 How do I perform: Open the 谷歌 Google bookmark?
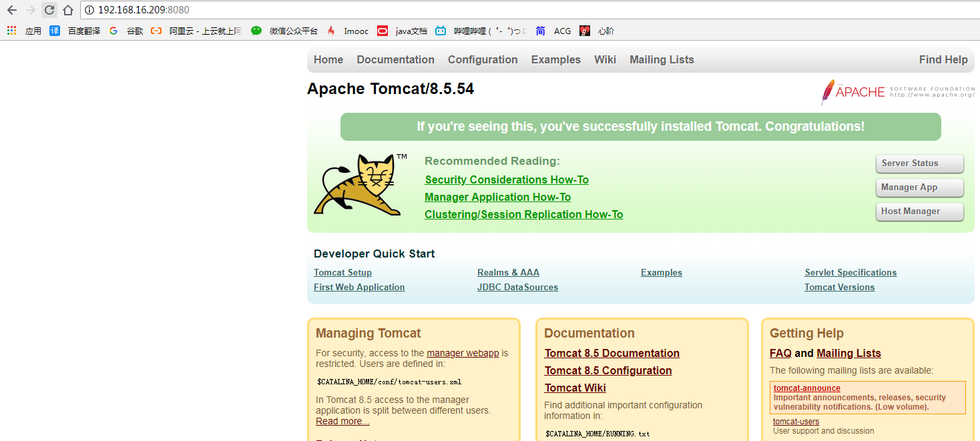126,31
